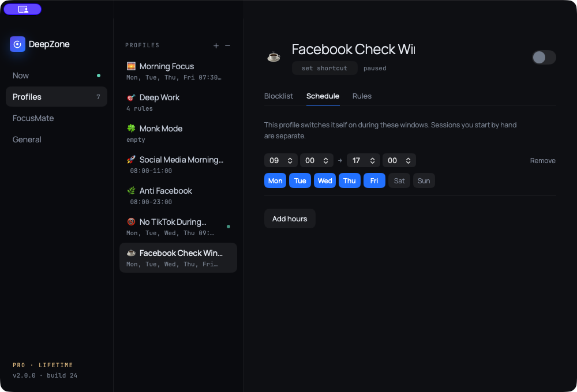Screen dimensions: 577x392
Task: Click the No TikTok prohibited icon
Action: click(131, 222)
